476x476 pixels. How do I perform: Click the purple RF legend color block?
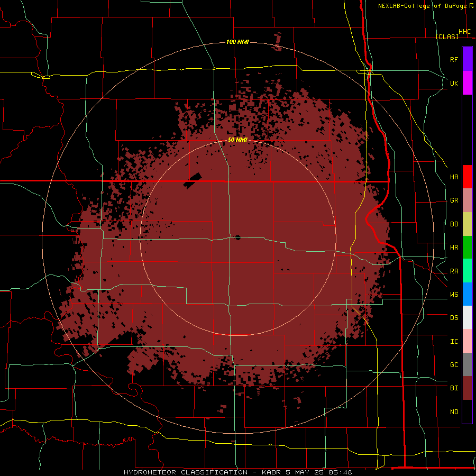pos(467,59)
